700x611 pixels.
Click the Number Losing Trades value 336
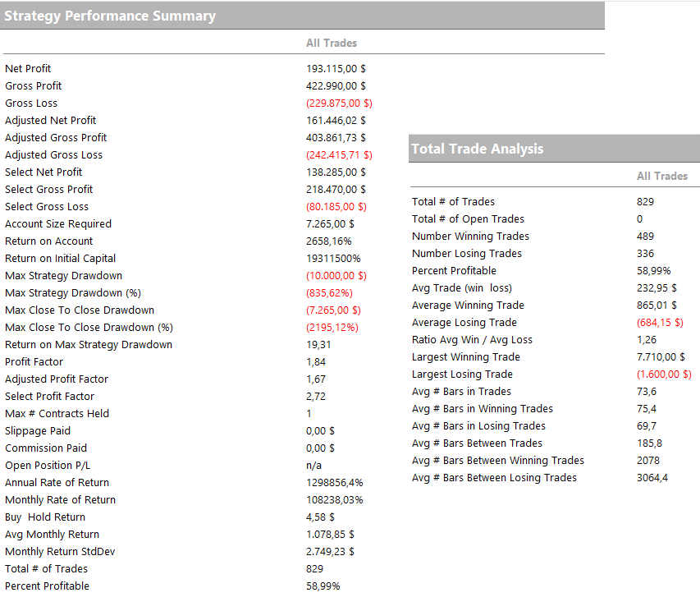click(646, 254)
